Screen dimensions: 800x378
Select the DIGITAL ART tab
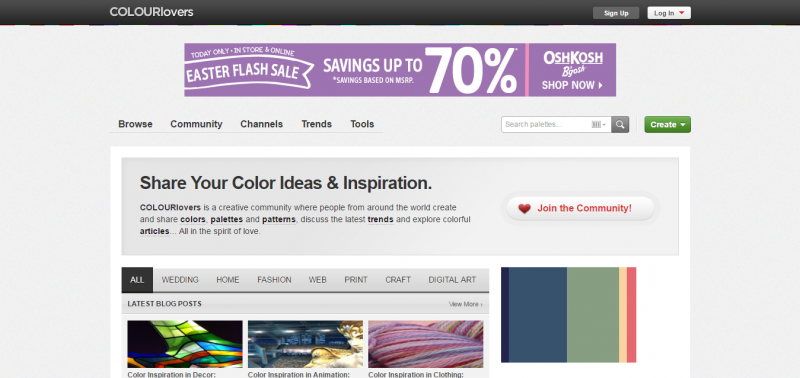coord(452,280)
